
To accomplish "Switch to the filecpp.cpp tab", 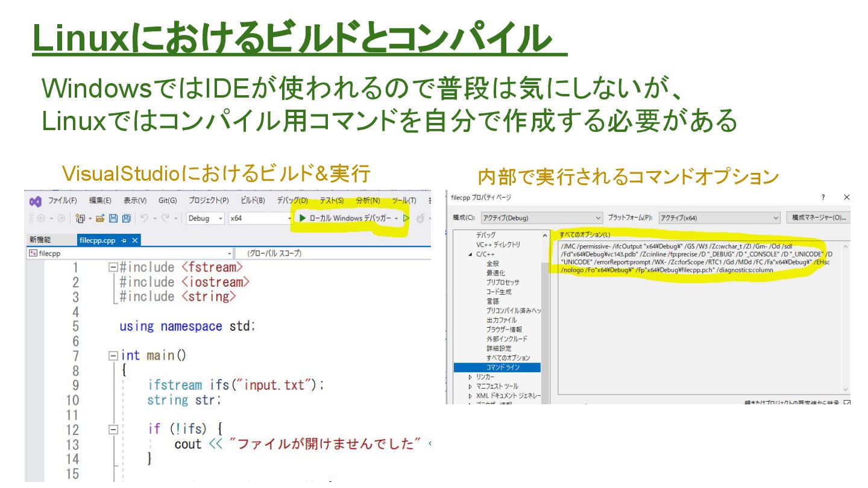I will tap(97, 240).
